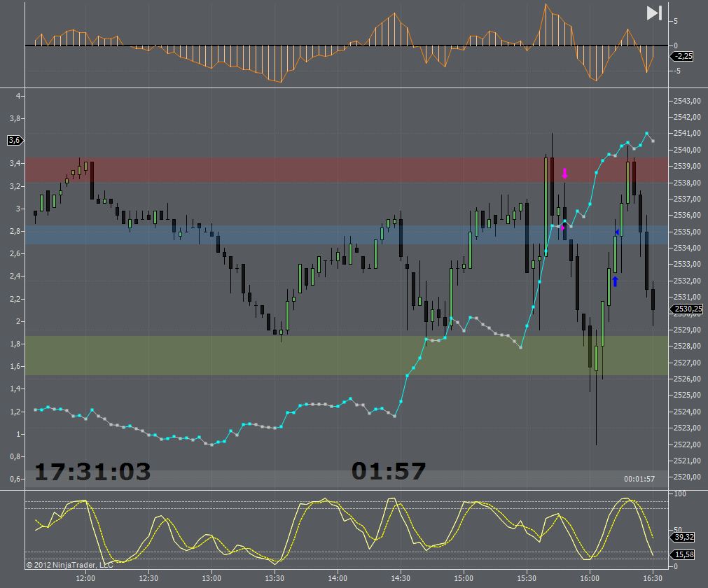Click the 100 label on stochastic axis

pos(679,493)
